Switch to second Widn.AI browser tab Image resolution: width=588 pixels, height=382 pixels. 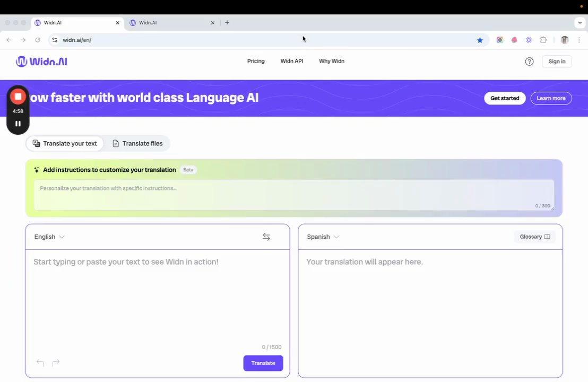172,23
